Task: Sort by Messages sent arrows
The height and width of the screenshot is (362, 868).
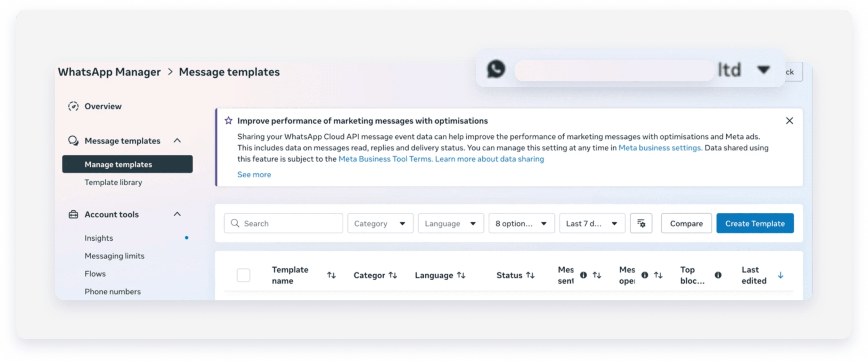Action: click(597, 275)
